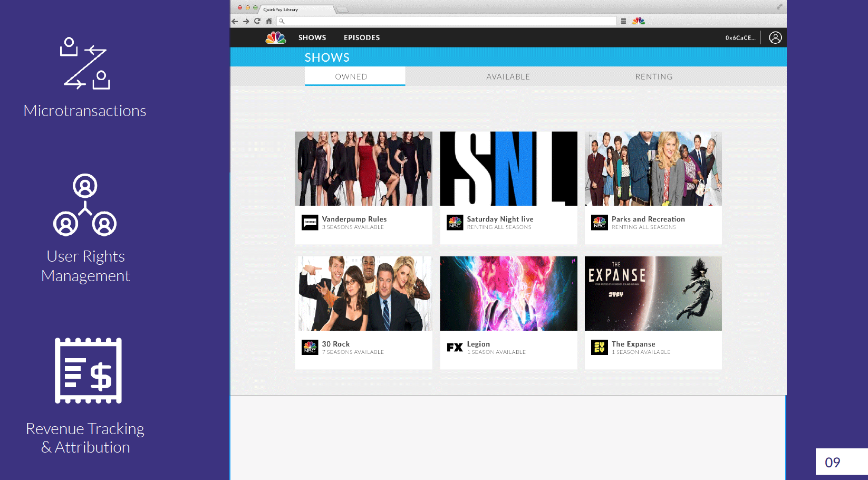Click the browser address bar
868x480 pixels.
pos(448,21)
